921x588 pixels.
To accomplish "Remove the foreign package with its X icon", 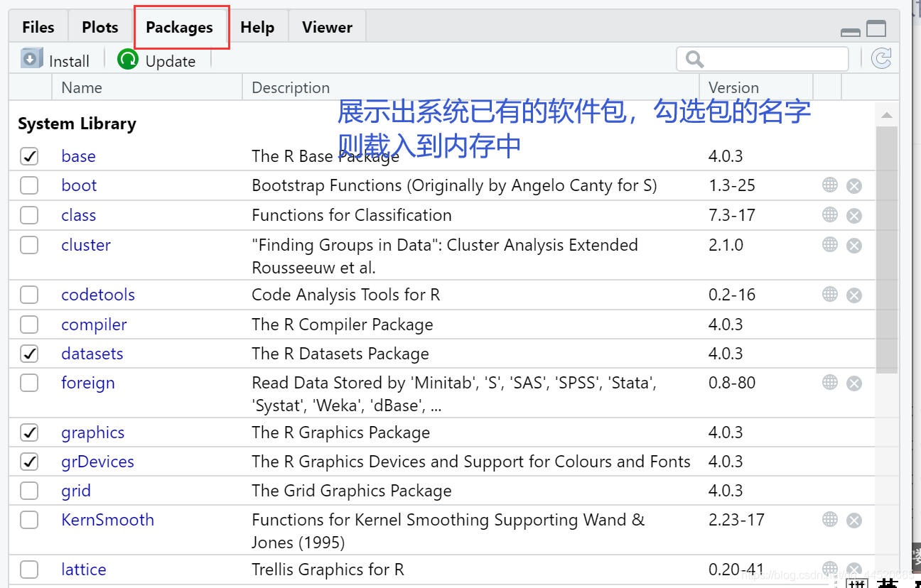I will pos(854,383).
